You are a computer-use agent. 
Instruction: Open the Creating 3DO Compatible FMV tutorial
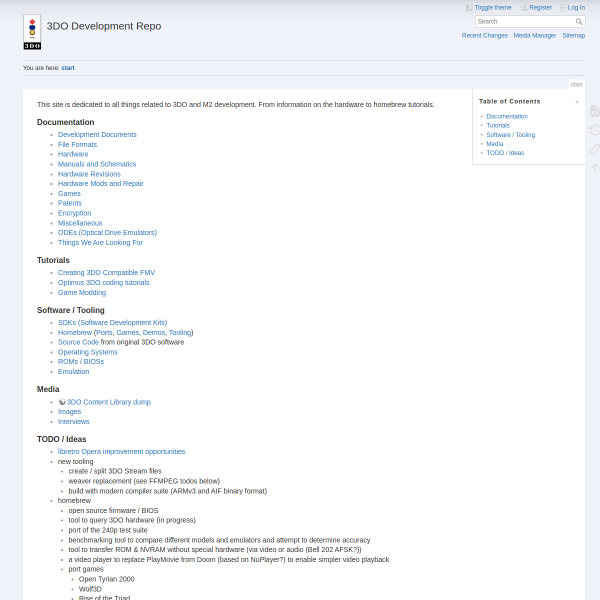[106, 273]
